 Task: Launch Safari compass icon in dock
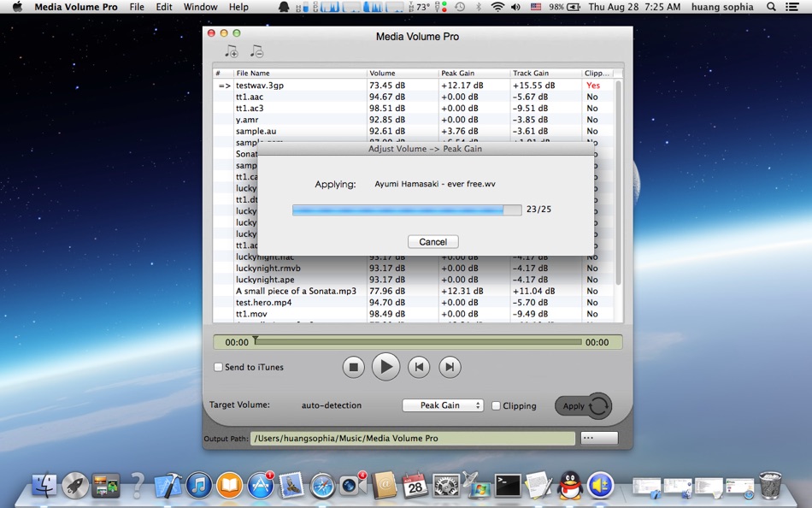[322, 485]
